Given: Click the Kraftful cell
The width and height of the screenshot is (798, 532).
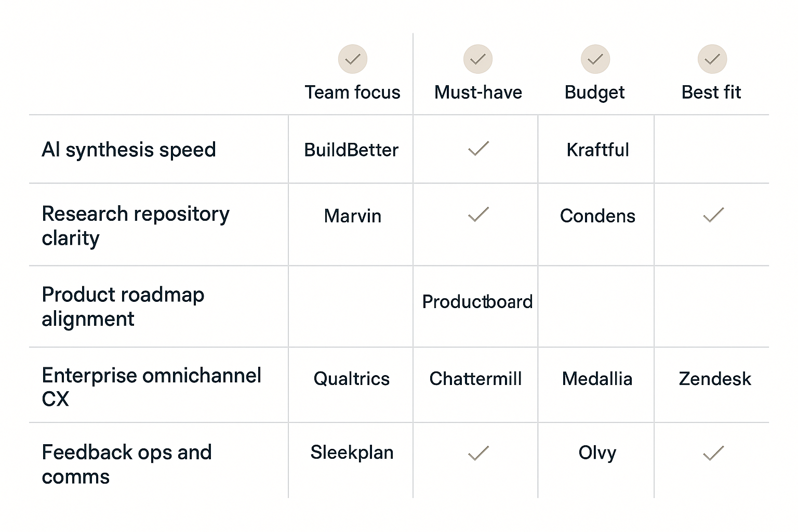Looking at the screenshot, I should pos(597,150).
